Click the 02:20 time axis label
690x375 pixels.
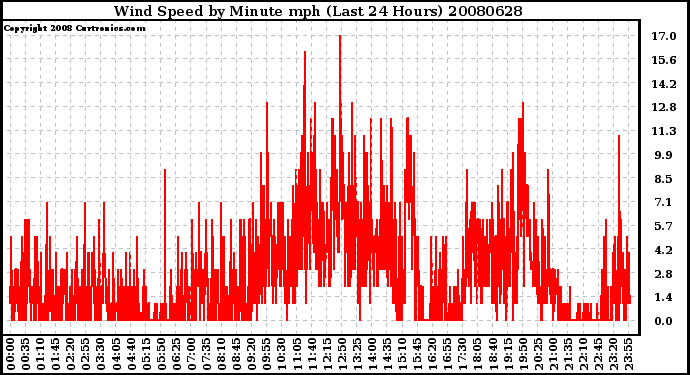click(x=71, y=355)
